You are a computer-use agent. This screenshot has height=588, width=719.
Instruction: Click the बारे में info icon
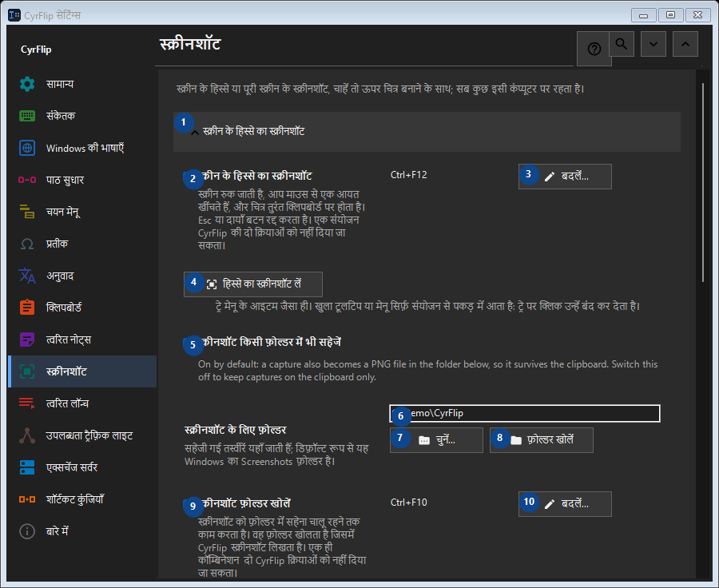point(27,531)
